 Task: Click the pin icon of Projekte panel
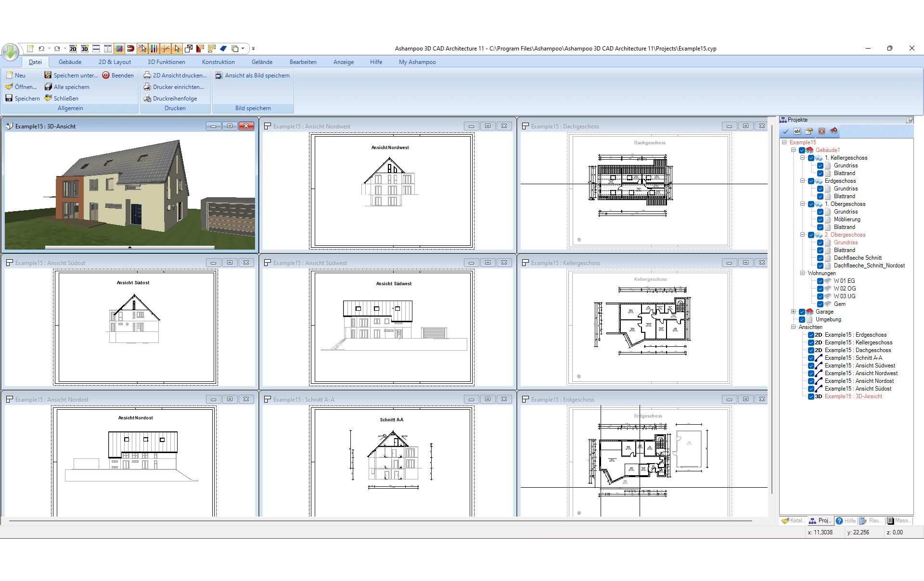[909, 120]
